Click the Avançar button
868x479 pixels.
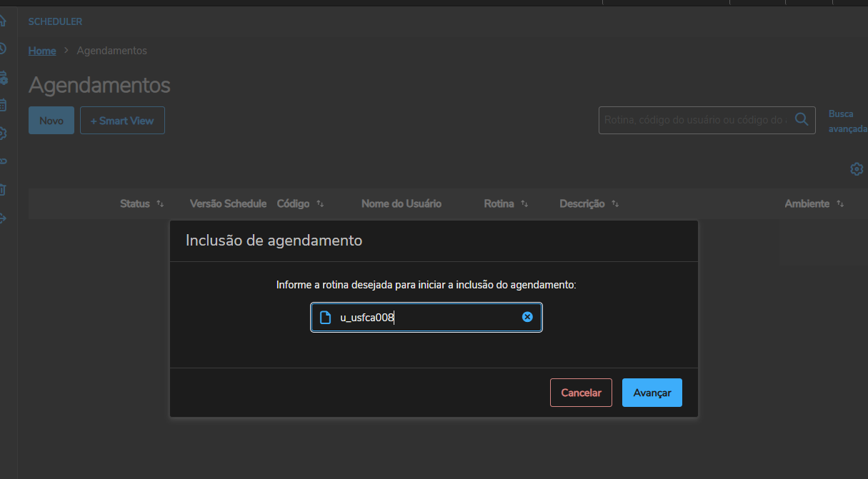point(652,393)
